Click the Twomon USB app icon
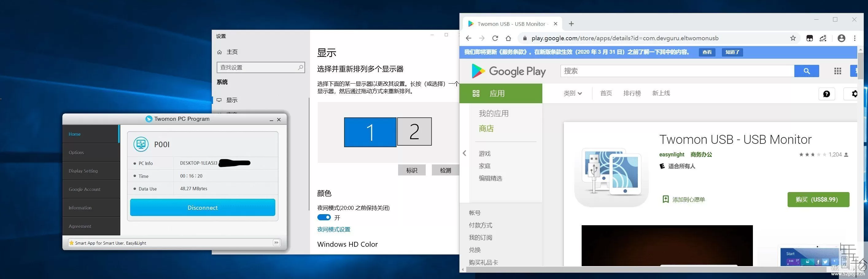The width and height of the screenshot is (868, 279). click(611, 176)
